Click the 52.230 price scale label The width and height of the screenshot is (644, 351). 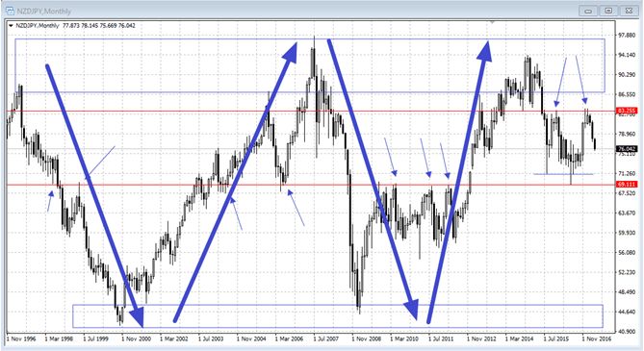click(627, 272)
